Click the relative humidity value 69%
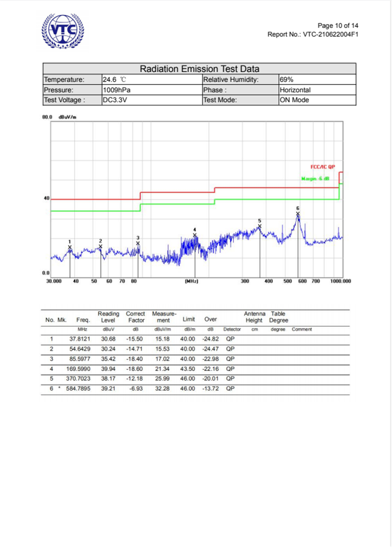Image resolution: width=392 pixels, height=547 pixels. (287, 80)
